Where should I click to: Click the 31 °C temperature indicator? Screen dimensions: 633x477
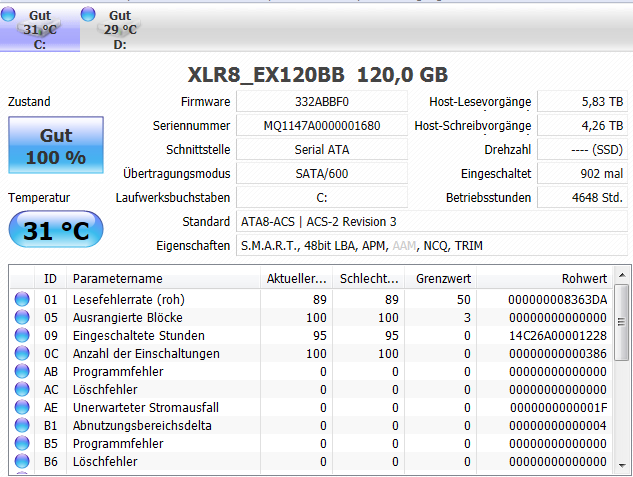coord(56,230)
